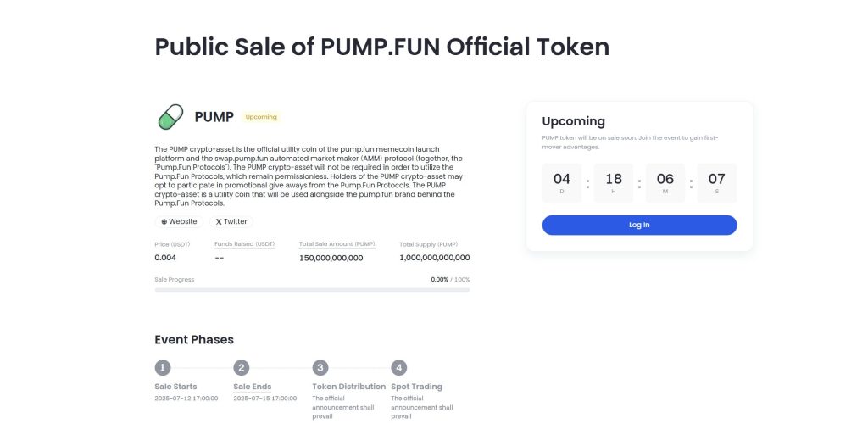Click the blue Log In button
Screen dimensions: 868x446
639,225
